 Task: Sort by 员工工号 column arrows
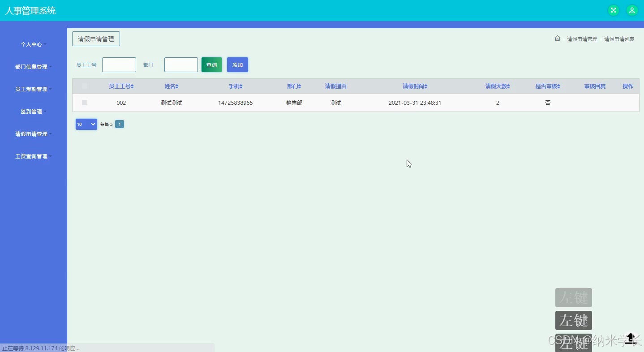click(132, 86)
